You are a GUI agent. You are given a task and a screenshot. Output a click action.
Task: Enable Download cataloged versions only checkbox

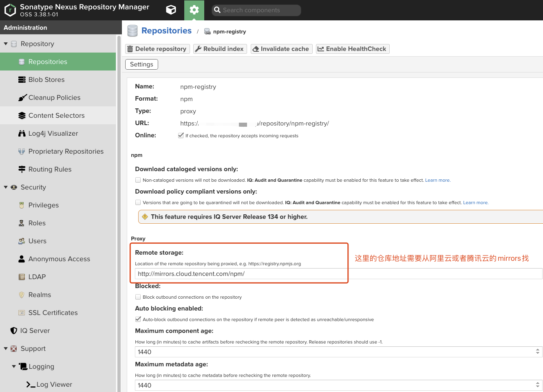(138, 180)
